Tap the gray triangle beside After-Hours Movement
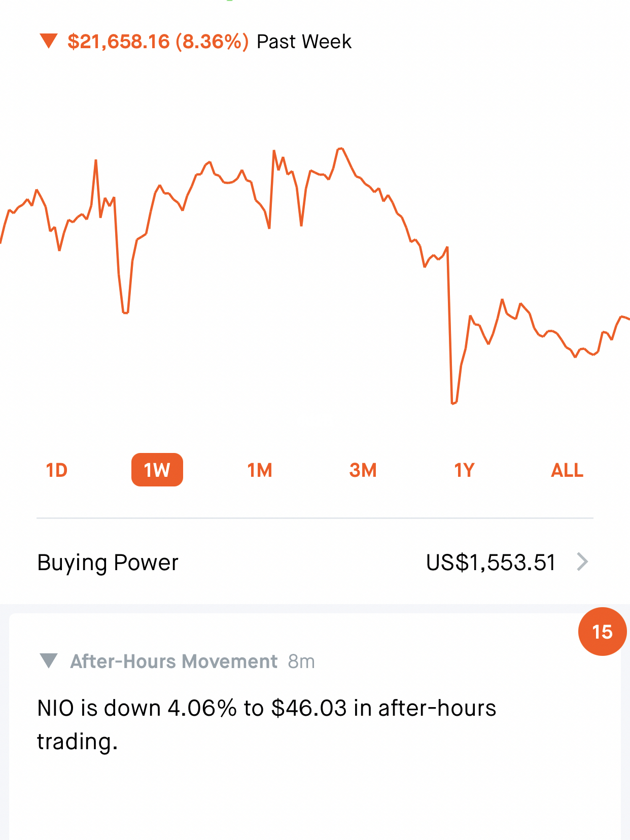The height and width of the screenshot is (840, 630). pos(49,661)
